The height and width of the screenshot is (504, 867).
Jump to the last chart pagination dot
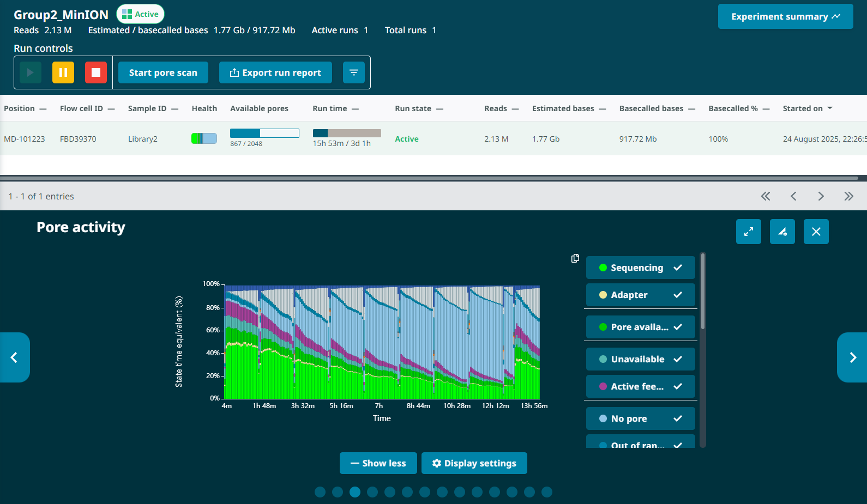click(x=547, y=492)
